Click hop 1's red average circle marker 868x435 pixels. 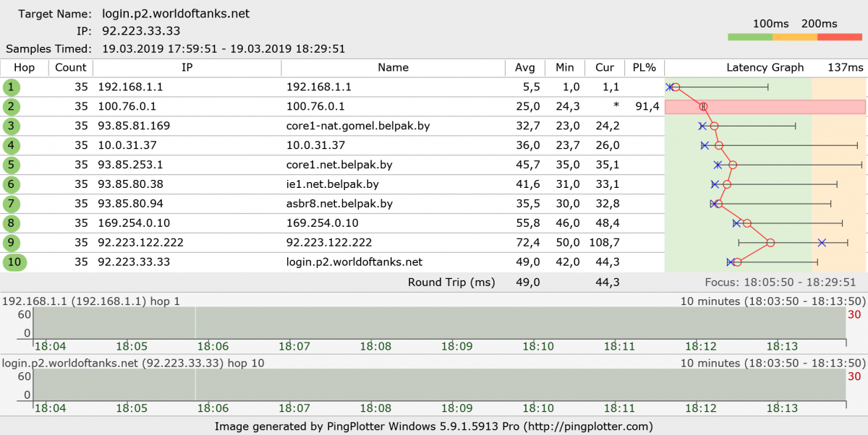pyautogui.click(x=676, y=87)
